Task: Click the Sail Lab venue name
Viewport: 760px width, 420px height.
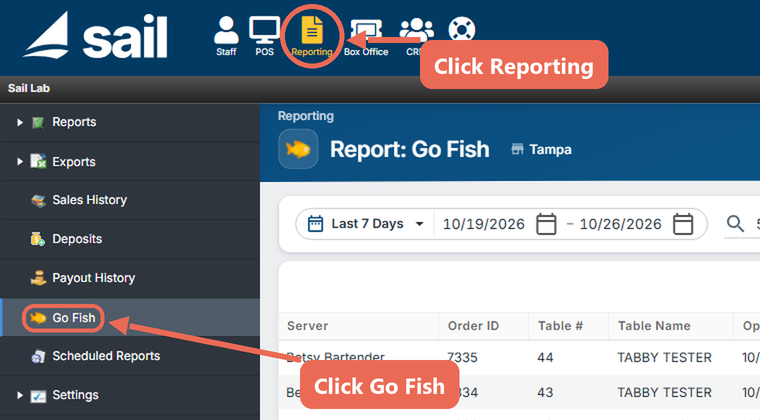Action: tap(29, 88)
